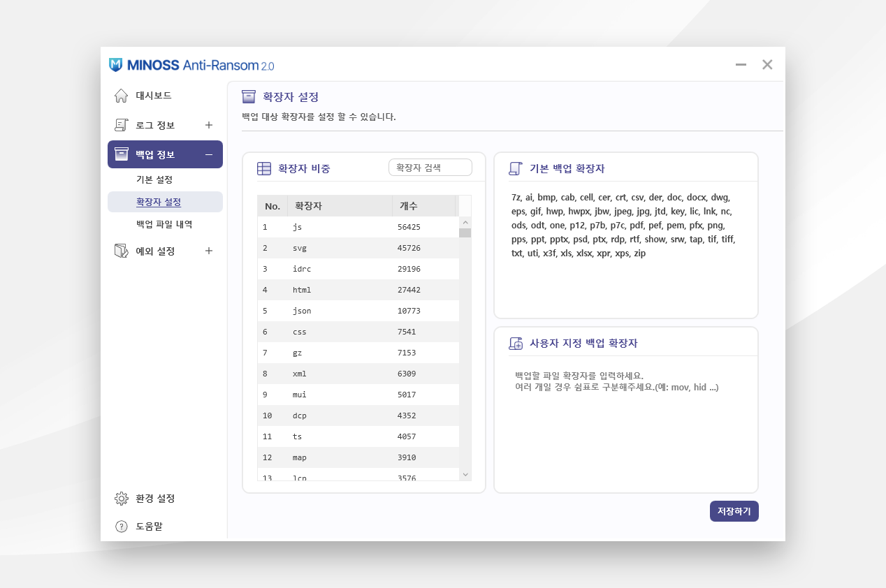Sort by the No. column header

point(273,206)
